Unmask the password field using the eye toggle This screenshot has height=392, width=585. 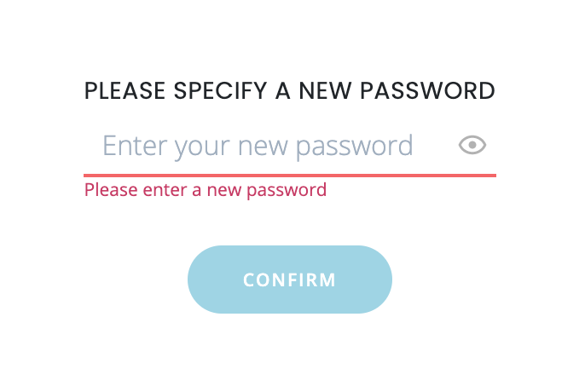(472, 146)
